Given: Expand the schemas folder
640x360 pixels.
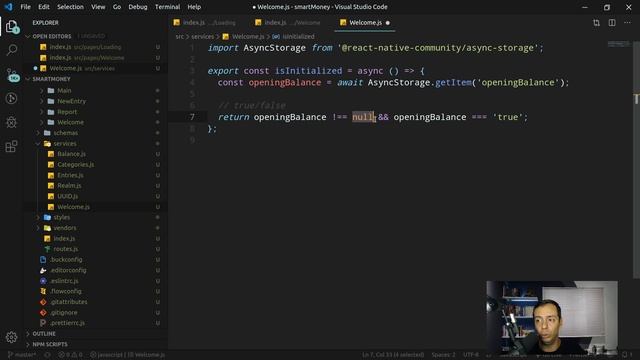Looking at the screenshot, I should [65, 133].
